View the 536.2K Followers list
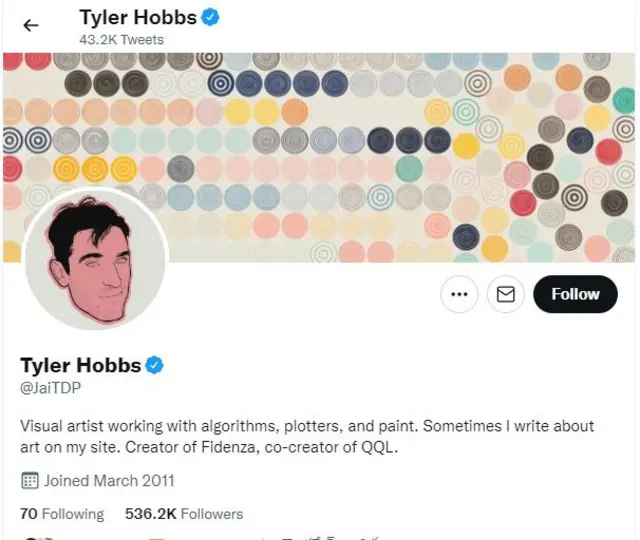 point(184,514)
